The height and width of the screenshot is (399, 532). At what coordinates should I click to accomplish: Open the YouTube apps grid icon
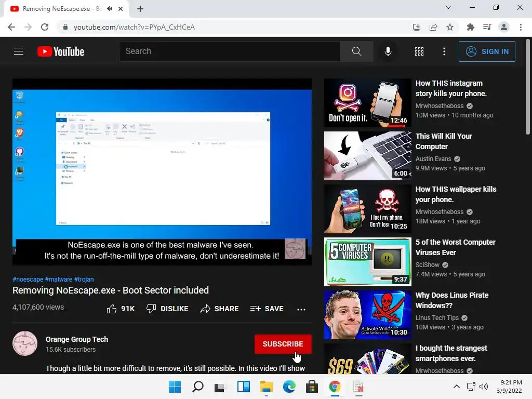[x=419, y=51]
